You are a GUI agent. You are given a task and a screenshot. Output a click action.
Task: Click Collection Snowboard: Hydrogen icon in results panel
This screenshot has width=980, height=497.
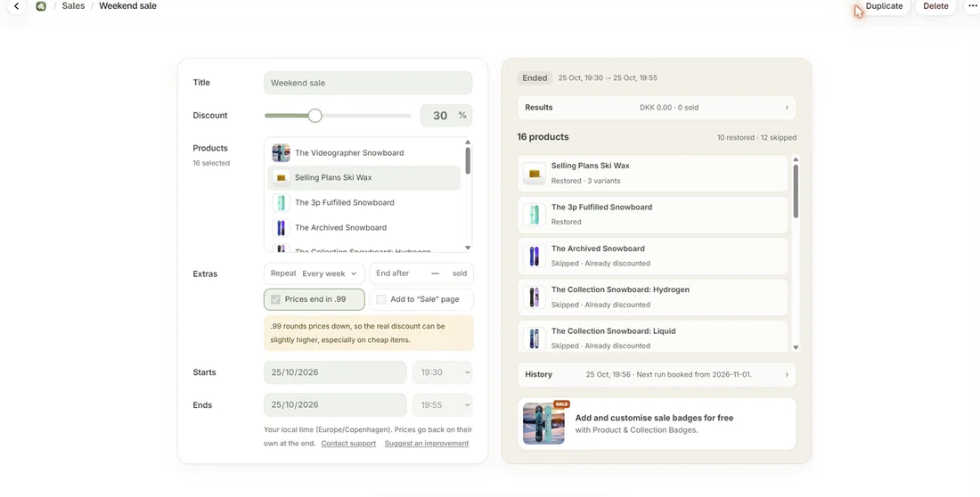pos(535,297)
